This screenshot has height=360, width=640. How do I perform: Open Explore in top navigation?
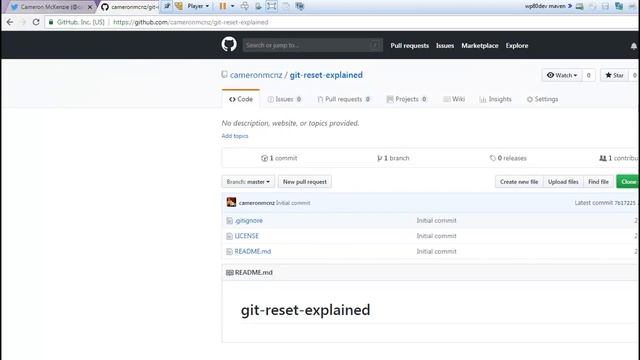coord(517,46)
